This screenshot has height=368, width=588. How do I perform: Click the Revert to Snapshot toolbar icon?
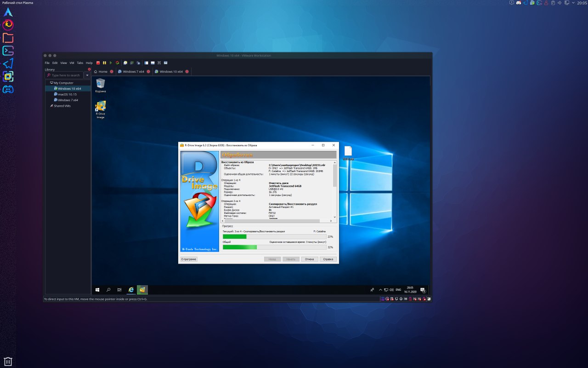tap(132, 63)
